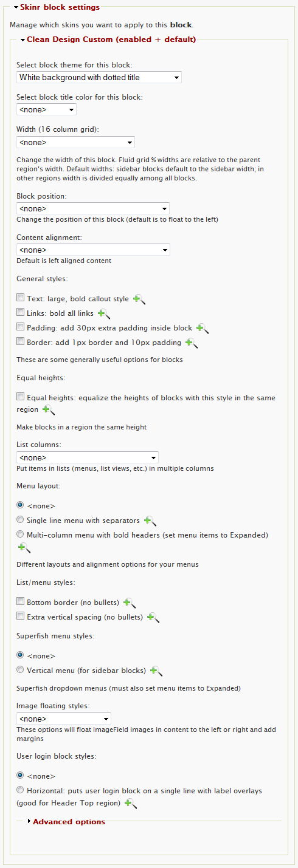The height and width of the screenshot is (868, 298).
Task: Open the Width (16 column grid) dropdown
Action: coord(75,142)
